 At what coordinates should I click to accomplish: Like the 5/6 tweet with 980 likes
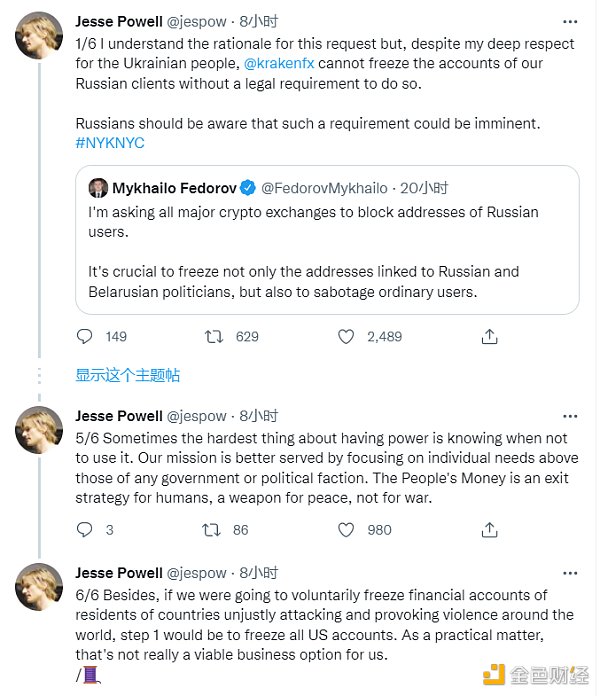(346, 530)
